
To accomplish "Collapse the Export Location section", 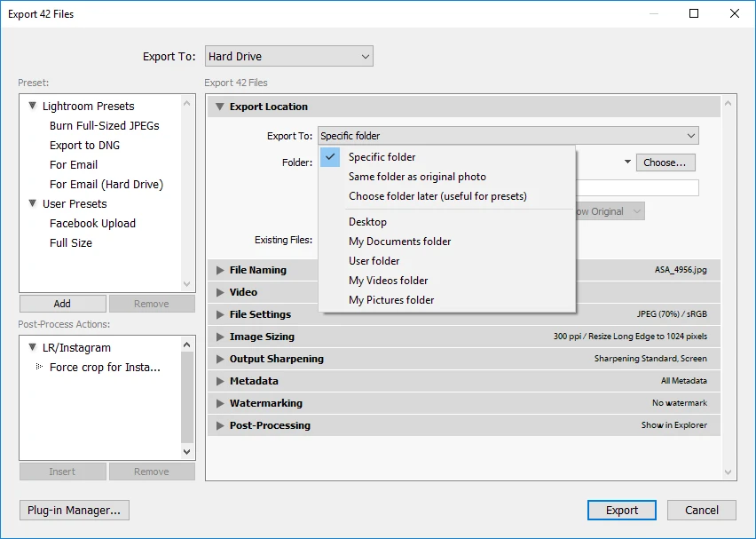I will pyautogui.click(x=219, y=107).
